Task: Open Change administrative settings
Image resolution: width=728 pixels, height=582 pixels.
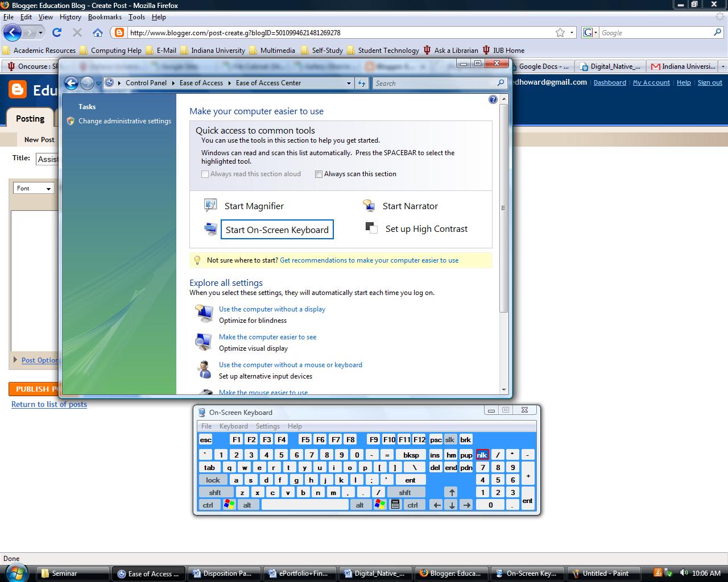Action: tap(125, 120)
